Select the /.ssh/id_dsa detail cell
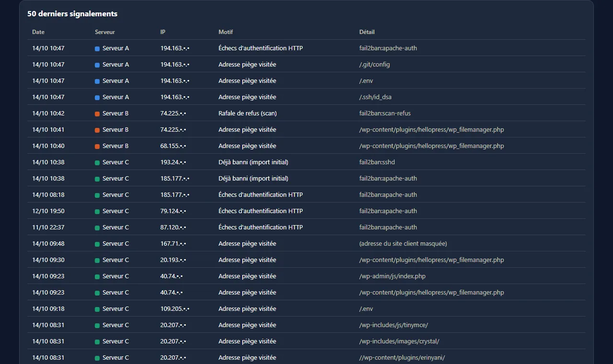 (x=375, y=97)
